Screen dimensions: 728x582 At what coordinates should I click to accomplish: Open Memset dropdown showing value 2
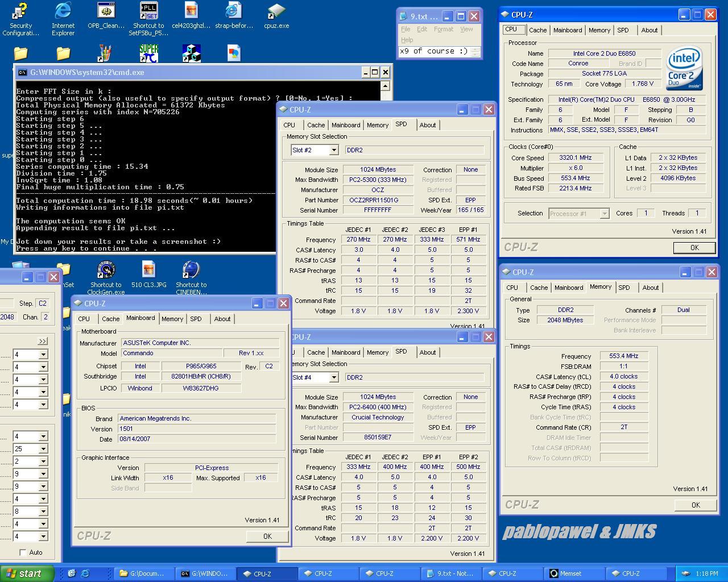pos(43,462)
